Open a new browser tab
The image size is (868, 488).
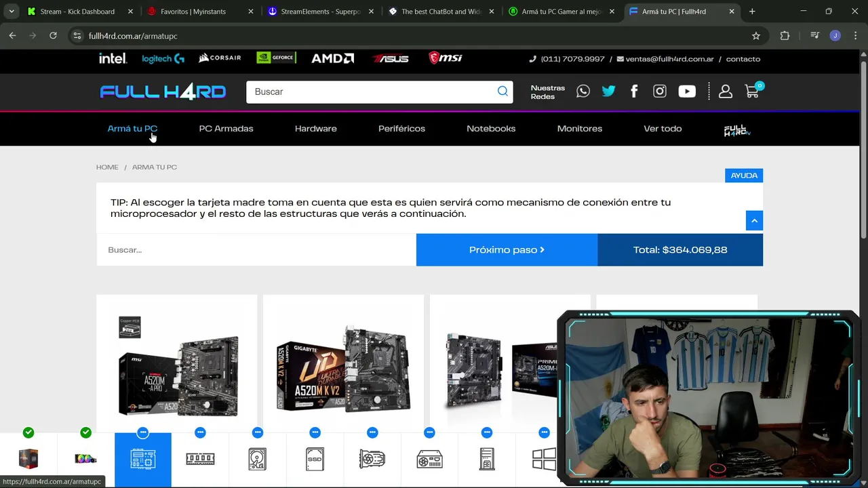(752, 12)
